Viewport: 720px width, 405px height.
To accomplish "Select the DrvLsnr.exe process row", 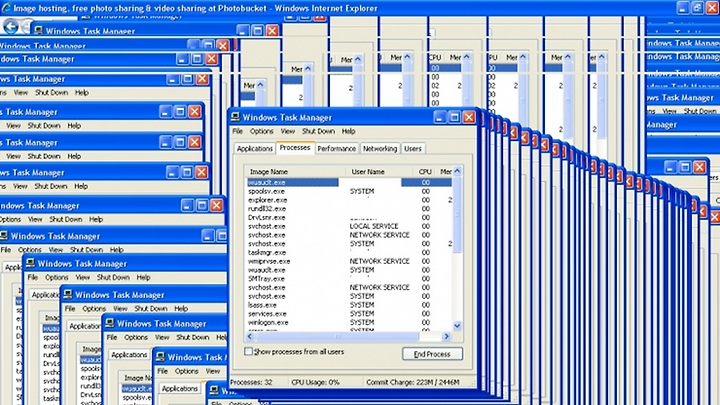I will [349, 217].
